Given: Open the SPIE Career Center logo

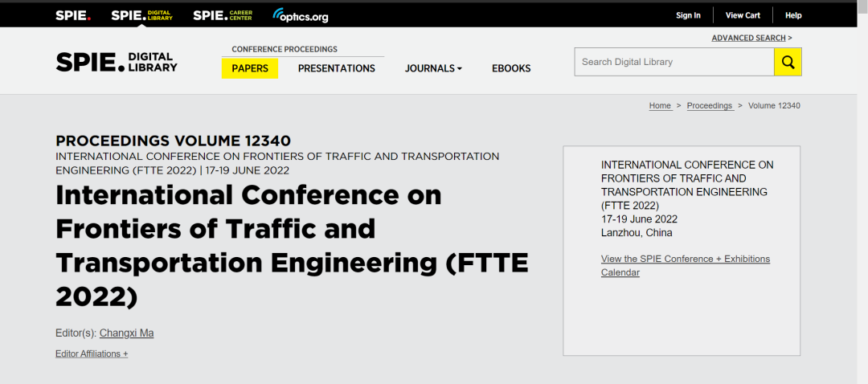Looking at the screenshot, I should click(223, 15).
